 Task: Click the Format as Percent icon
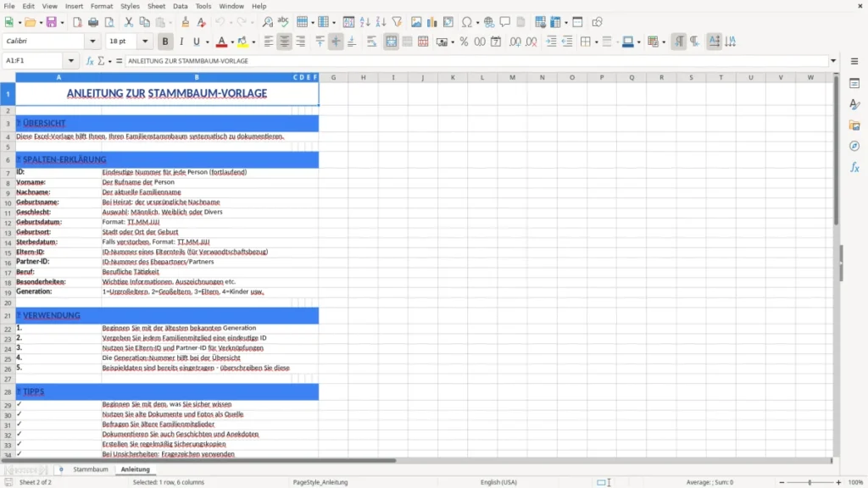tap(464, 42)
